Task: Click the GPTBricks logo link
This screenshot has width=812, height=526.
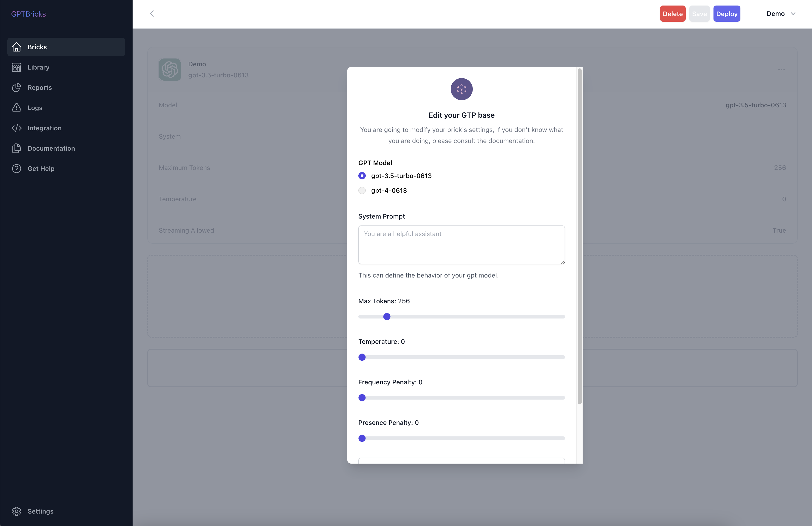Action: point(28,14)
